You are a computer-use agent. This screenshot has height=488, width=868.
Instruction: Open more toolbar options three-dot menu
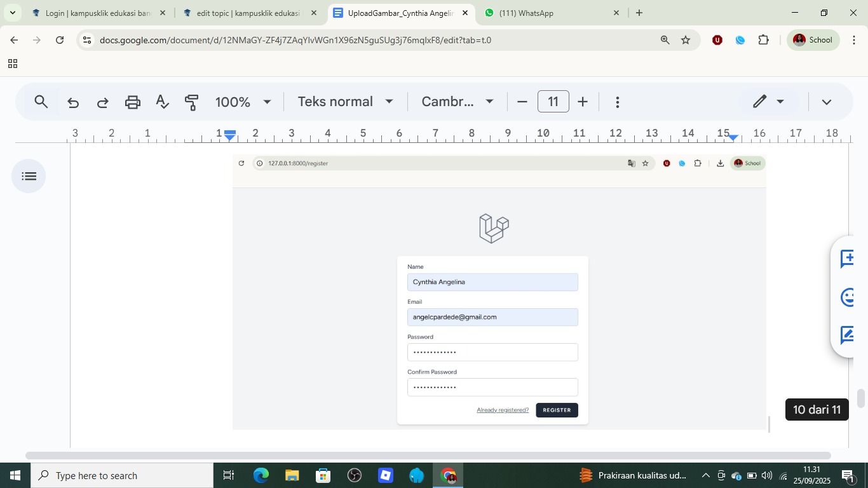[x=617, y=102]
